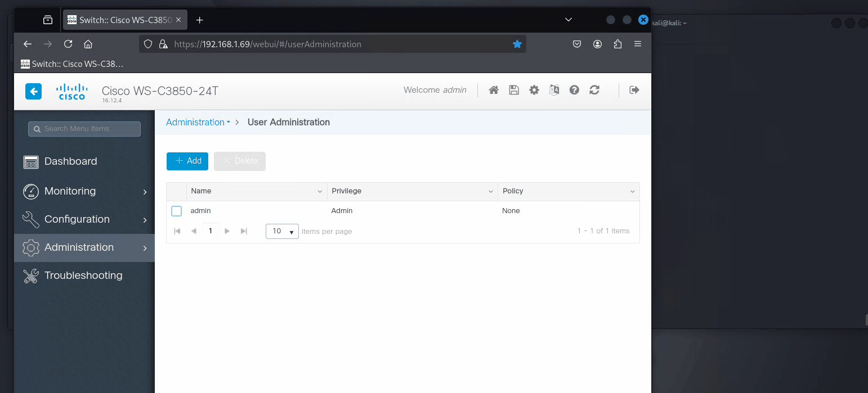Show connection info via the padlock icon

163,44
